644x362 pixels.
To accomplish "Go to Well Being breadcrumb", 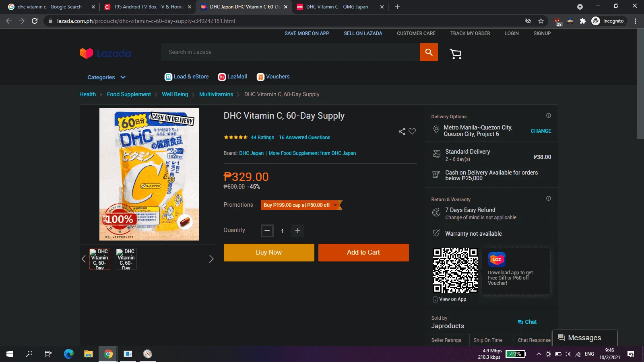I will [175, 94].
